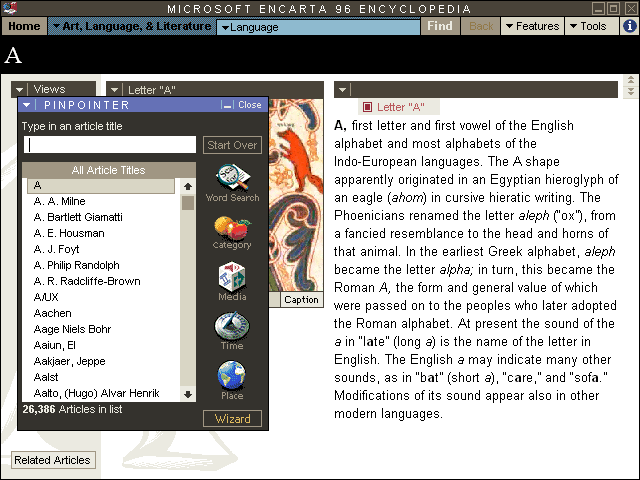640x480 pixels.
Task: Open Related Articles
Action: (53, 460)
